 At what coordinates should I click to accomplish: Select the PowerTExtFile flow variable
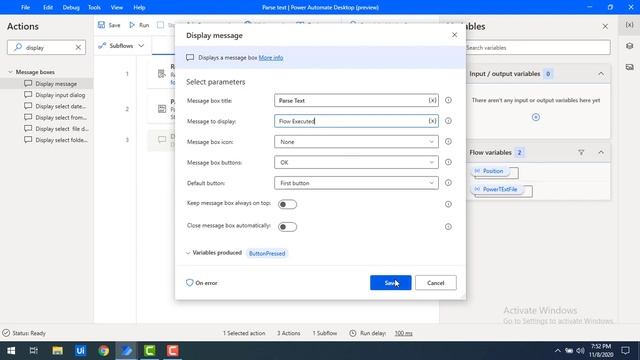click(x=497, y=189)
